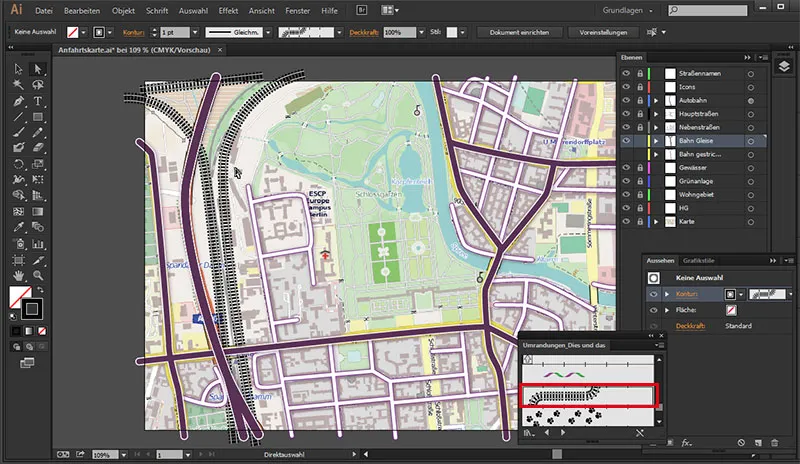Open the brush libraries menu icon
This screenshot has width=800, height=464.
(x=529, y=433)
